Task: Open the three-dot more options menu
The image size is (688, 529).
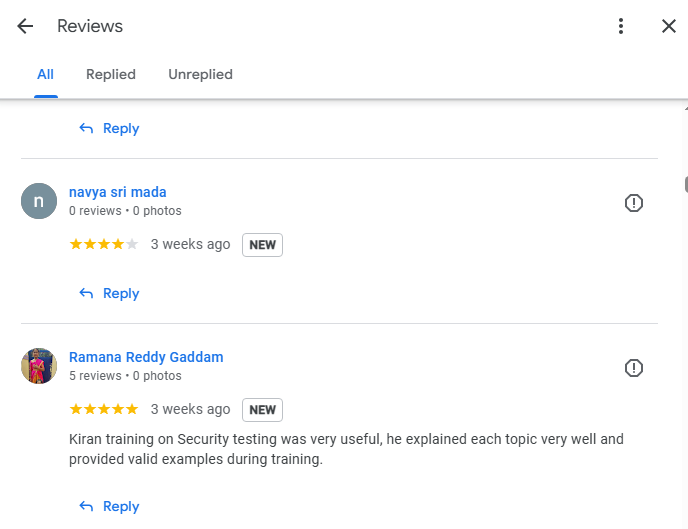Action: click(620, 26)
